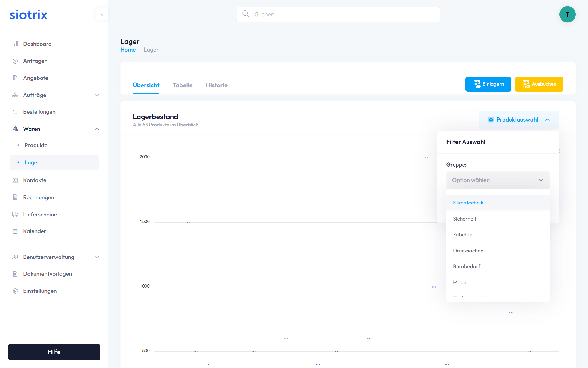
Task: Click the Einlagern button
Action: 488,84
